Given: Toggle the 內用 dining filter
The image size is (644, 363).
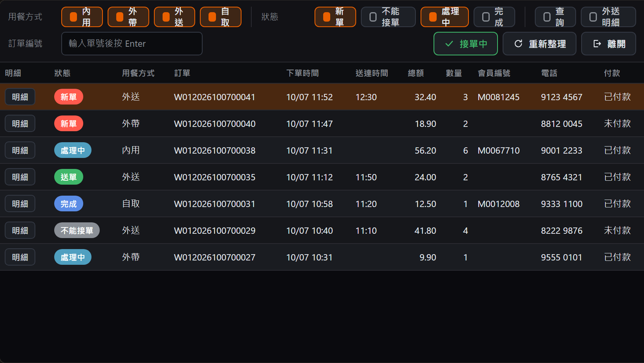Looking at the screenshot, I should (82, 17).
